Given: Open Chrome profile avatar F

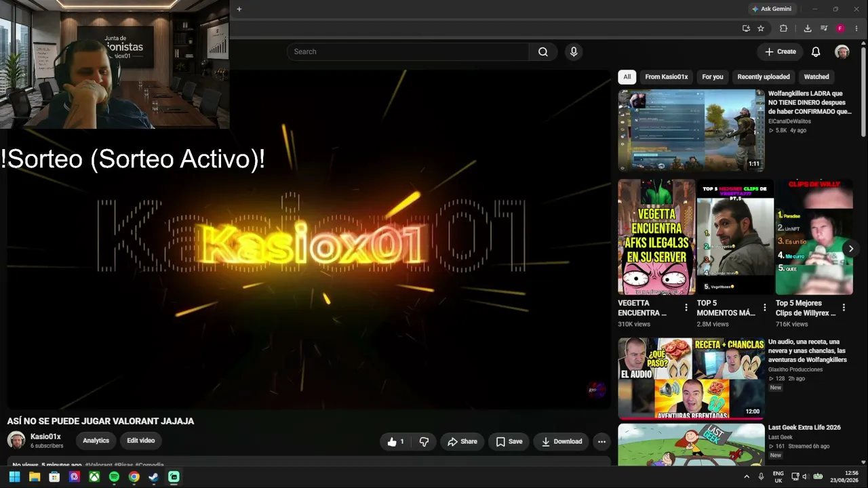Looking at the screenshot, I should coord(840,28).
